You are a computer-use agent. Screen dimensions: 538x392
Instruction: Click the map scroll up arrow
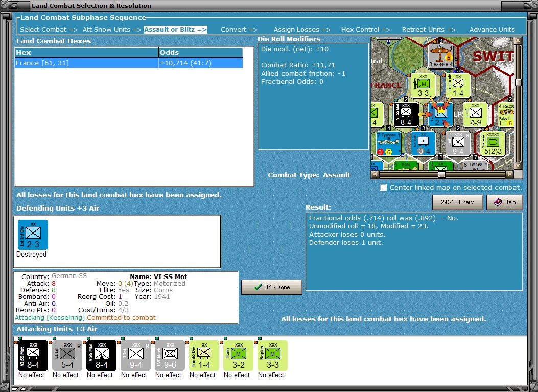(519, 41)
